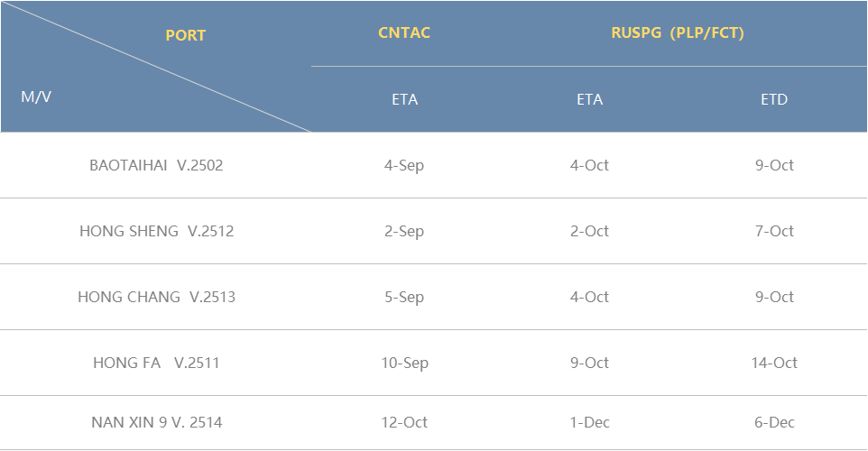Select vessel HONG CHANG V.2513
Image resolution: width=868 pixels, height=451 pixels.
pos(157,297)
